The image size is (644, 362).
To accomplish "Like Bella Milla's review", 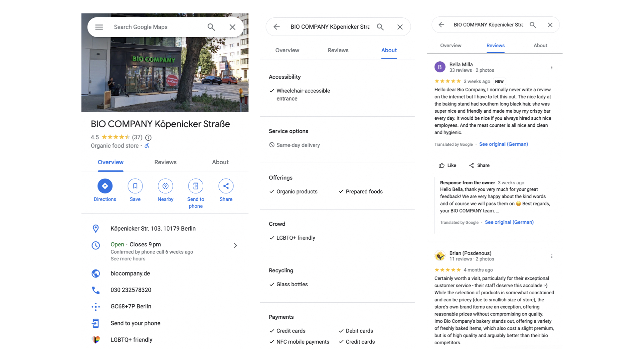I will tap(447, 165).
